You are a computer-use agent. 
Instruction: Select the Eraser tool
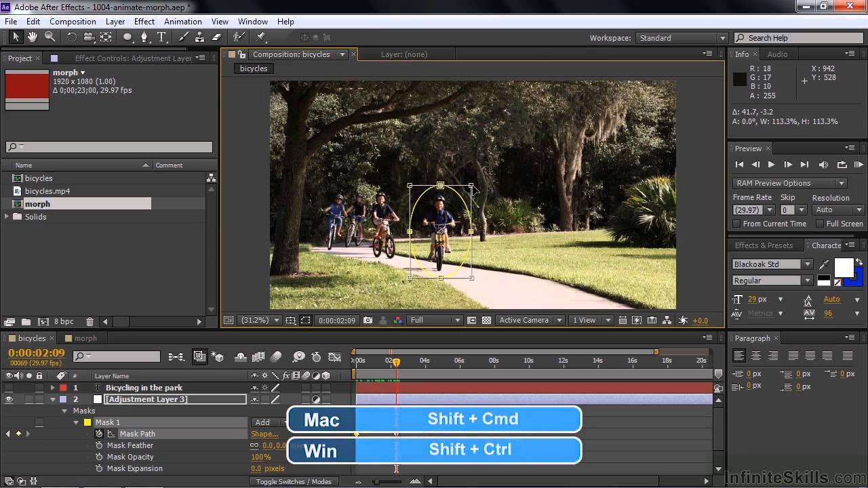(216, 37)
